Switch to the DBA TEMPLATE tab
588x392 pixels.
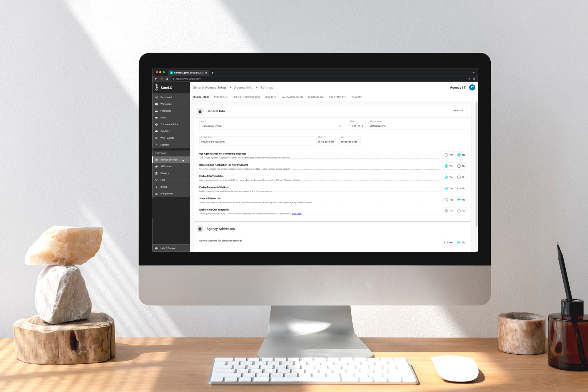click(x=337, y=97)
